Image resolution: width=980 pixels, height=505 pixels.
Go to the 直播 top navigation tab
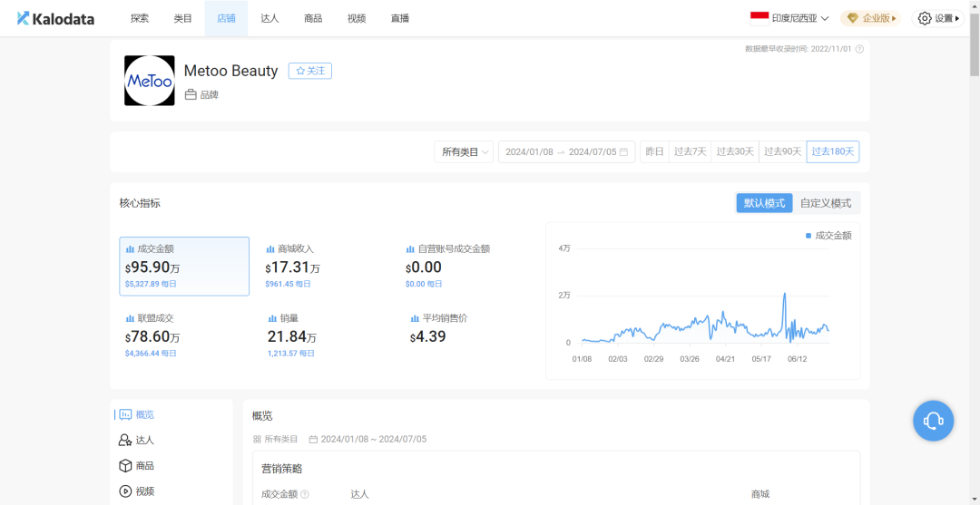tap(400, 18)
